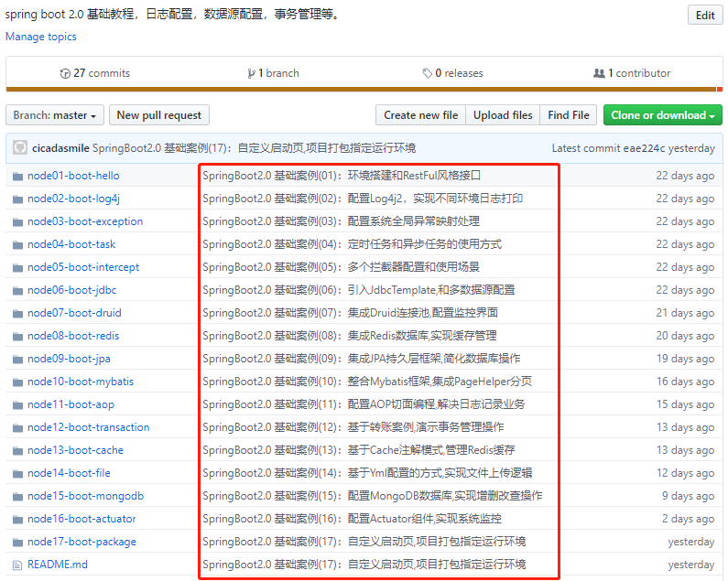Click the folder icon beside node11-boot-aop
Viewport: 728px width, 581px height.
click(x=17, y=405)
